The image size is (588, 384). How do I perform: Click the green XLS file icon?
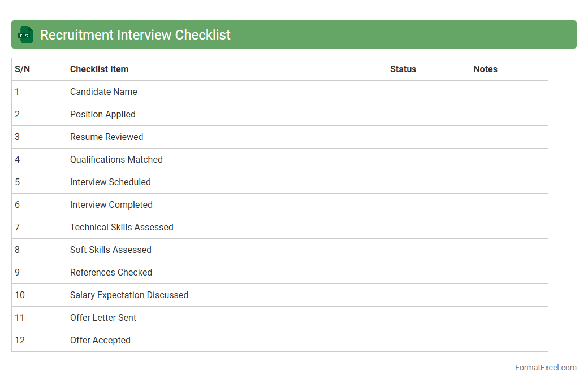point(25,34)
